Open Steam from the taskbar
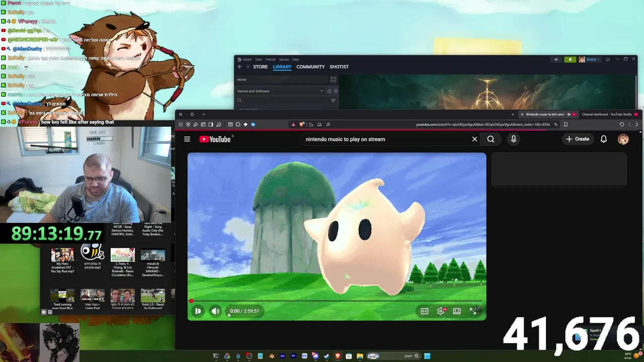644x362 pixels. click(327, 356)
